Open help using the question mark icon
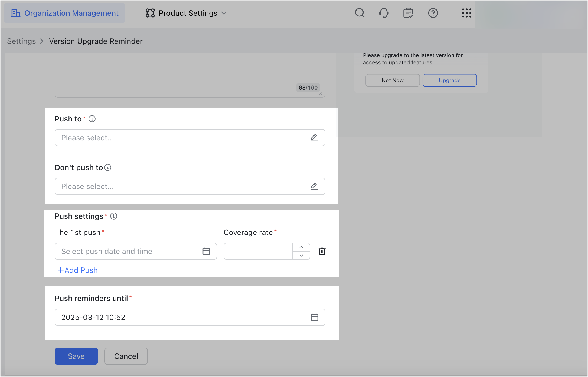 point(433,13)
